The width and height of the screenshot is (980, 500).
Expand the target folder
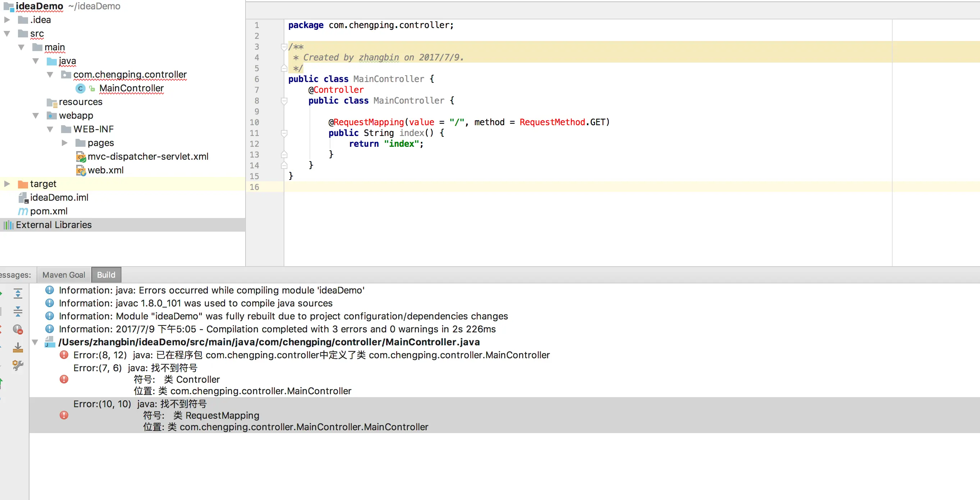(7, 184)
